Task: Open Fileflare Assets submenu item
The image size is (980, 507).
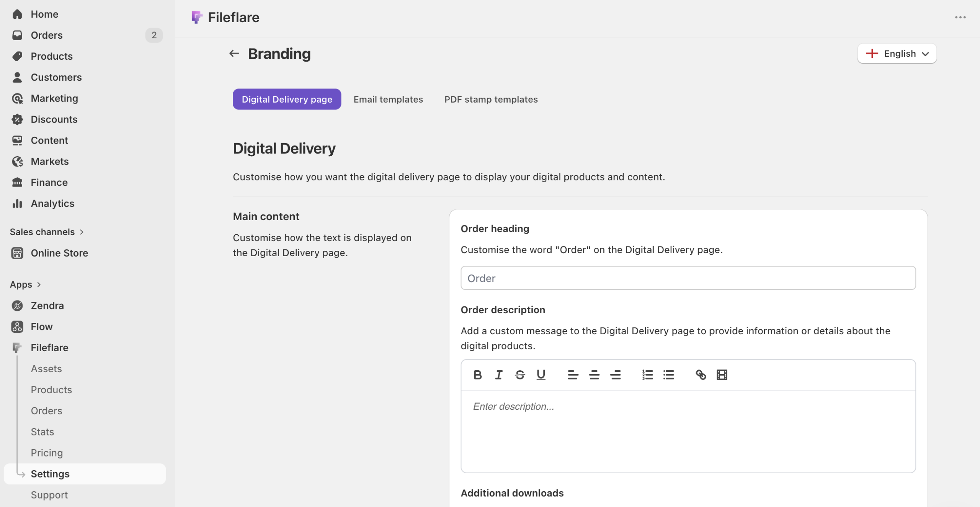Action: (46, 369)
